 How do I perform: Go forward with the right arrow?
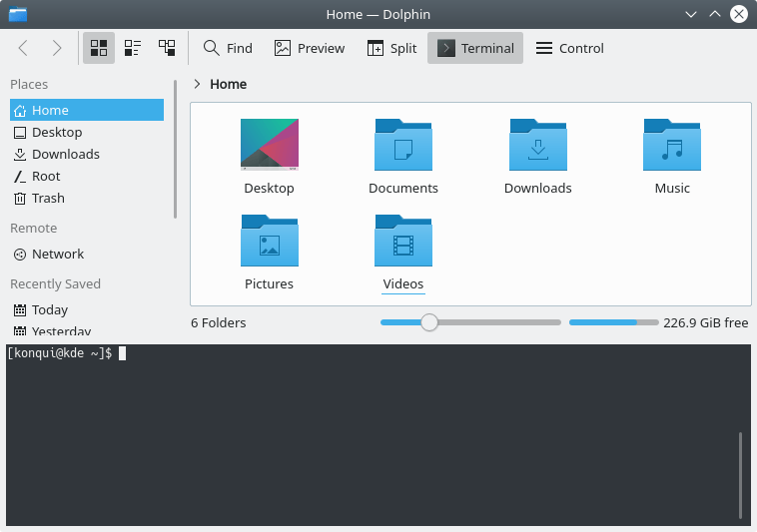point(57,48)
